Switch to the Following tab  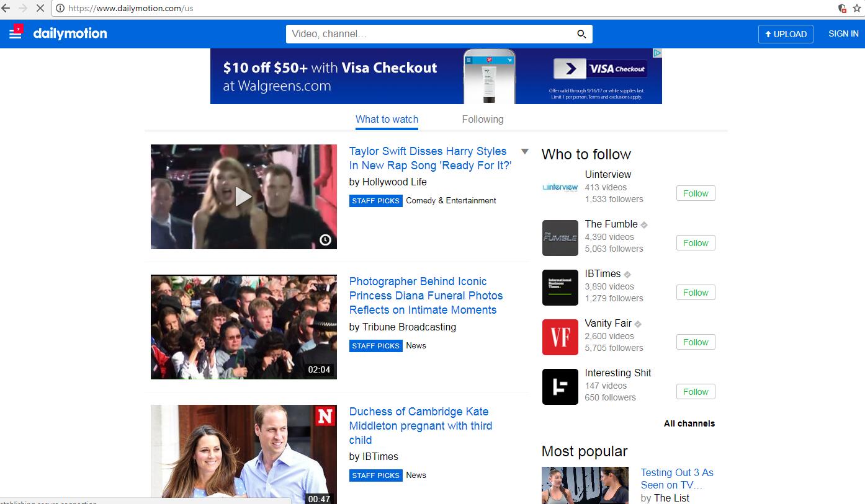pos(483,119)
